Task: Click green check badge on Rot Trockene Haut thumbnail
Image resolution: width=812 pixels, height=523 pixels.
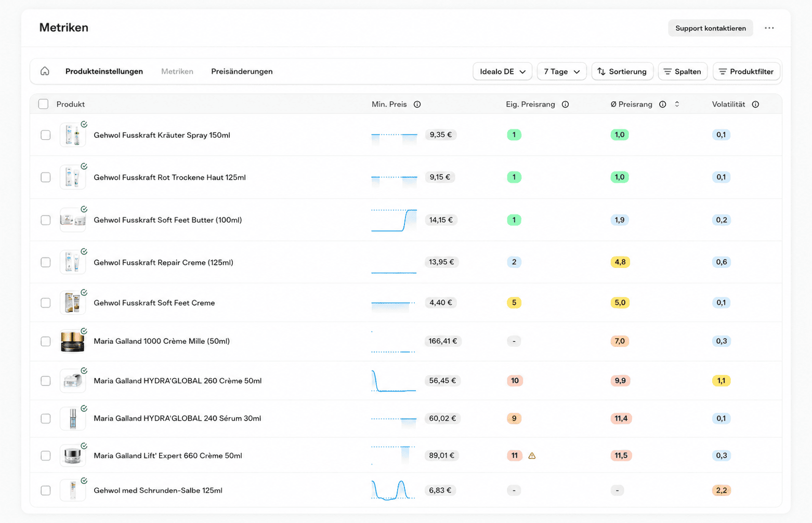Action: click(x=84, y=166)
